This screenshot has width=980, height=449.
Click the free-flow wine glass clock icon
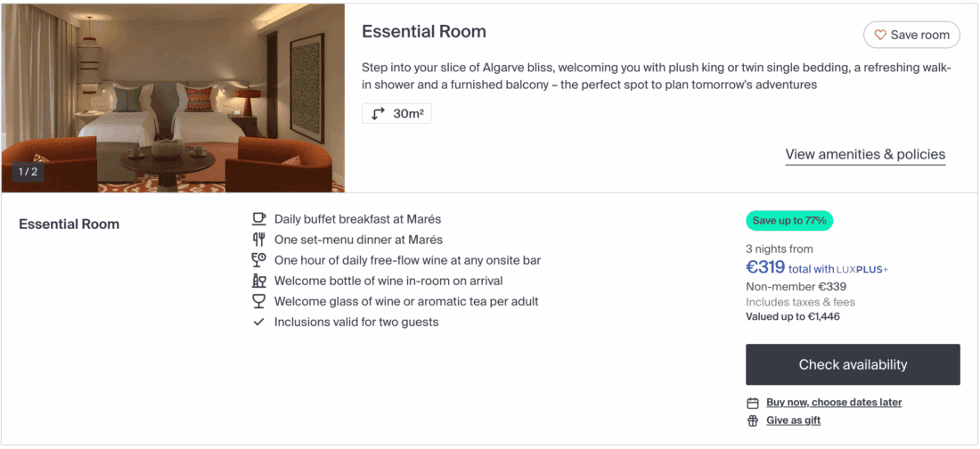(259, 260)
